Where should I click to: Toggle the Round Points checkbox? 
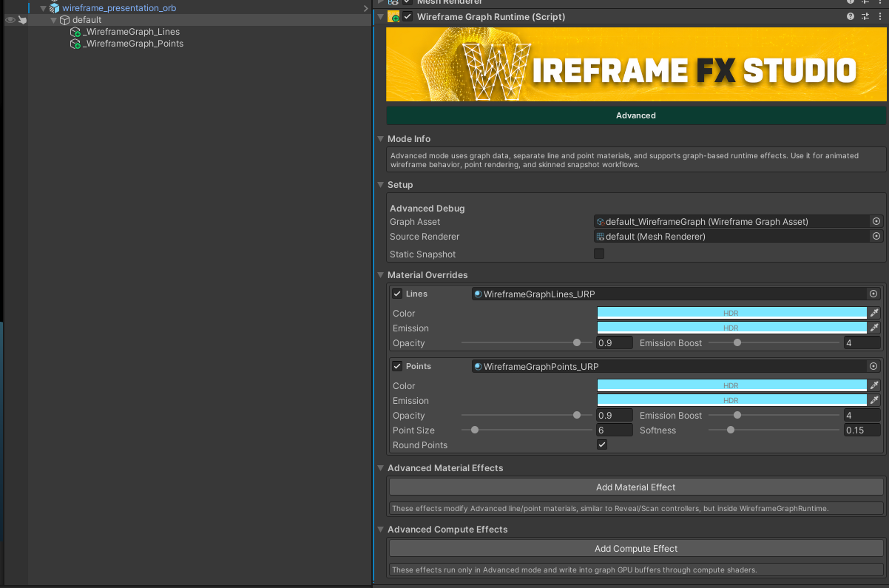602,445
